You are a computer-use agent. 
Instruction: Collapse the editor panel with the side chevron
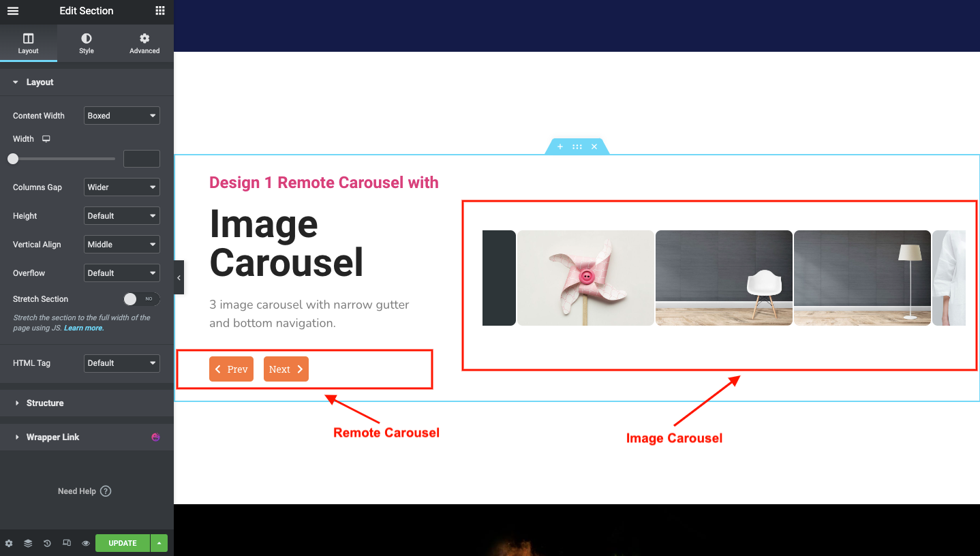click(179, 277)
